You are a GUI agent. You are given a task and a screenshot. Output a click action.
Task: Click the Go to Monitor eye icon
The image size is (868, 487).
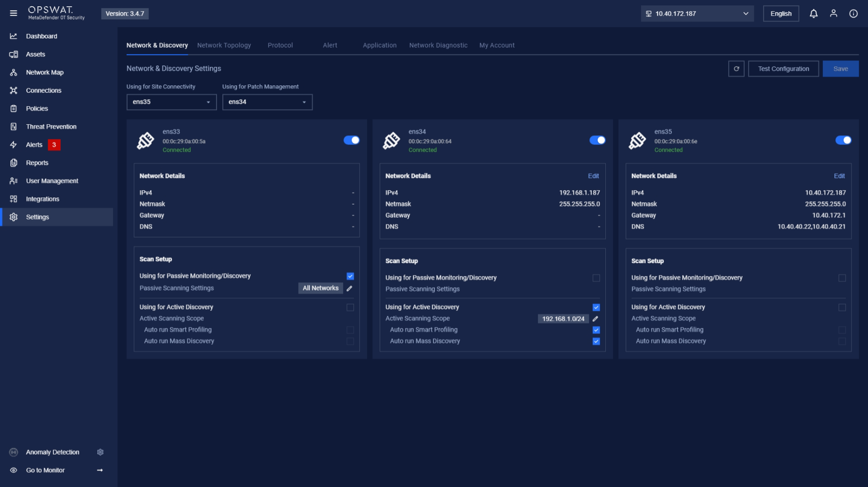pos(14,470)
